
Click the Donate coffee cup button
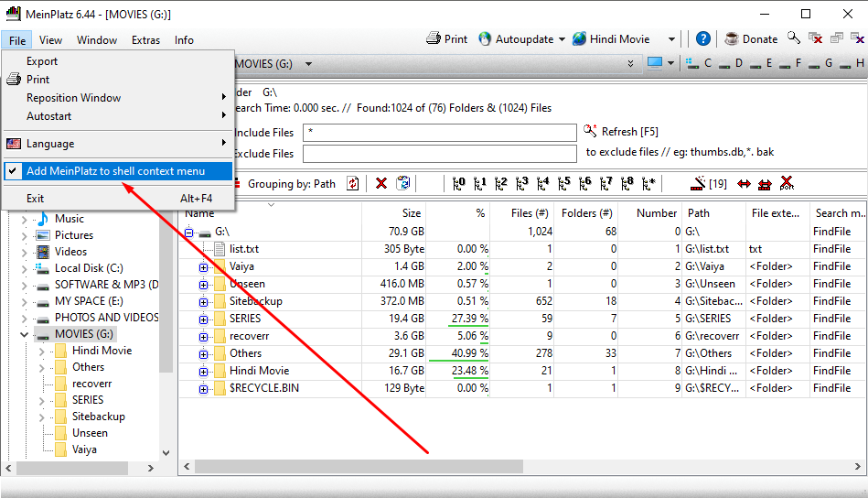click(751, 39)
